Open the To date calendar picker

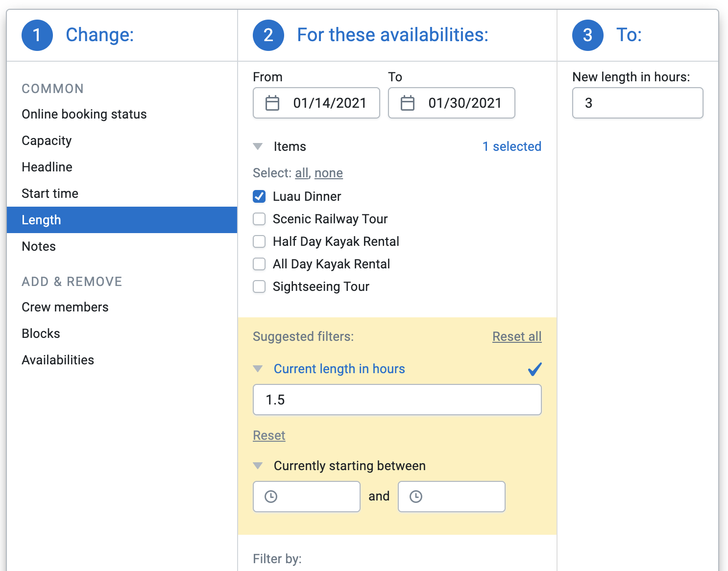point(408,103)
